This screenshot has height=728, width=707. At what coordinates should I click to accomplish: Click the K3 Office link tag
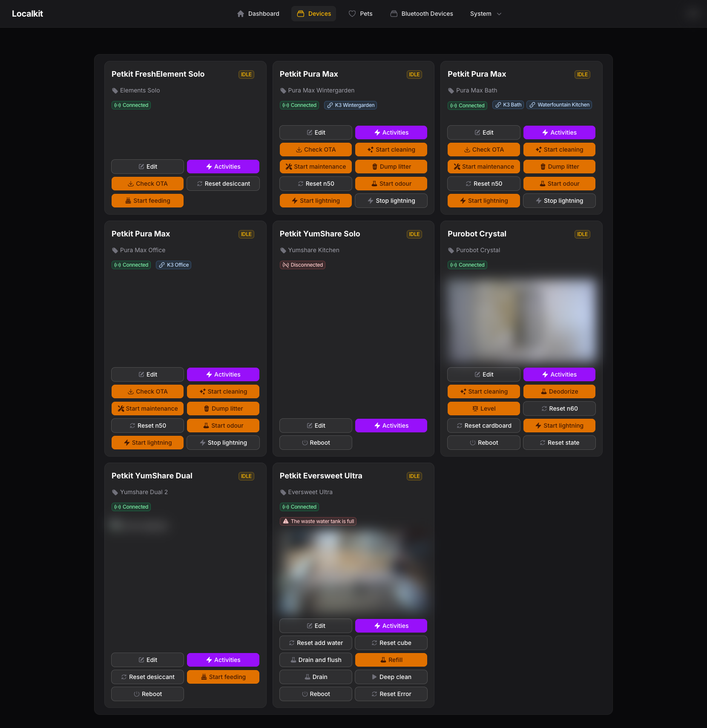point(173,265)
